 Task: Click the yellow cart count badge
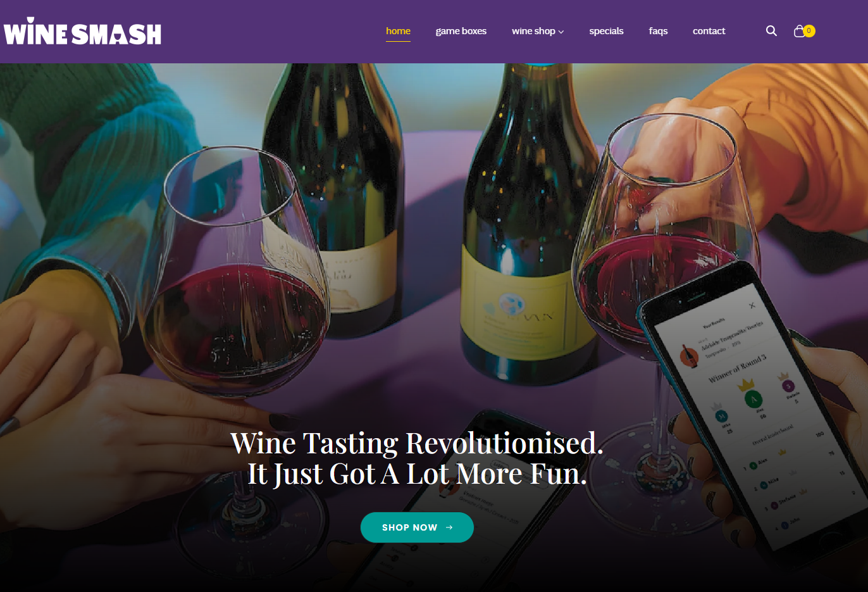[809, 30]
